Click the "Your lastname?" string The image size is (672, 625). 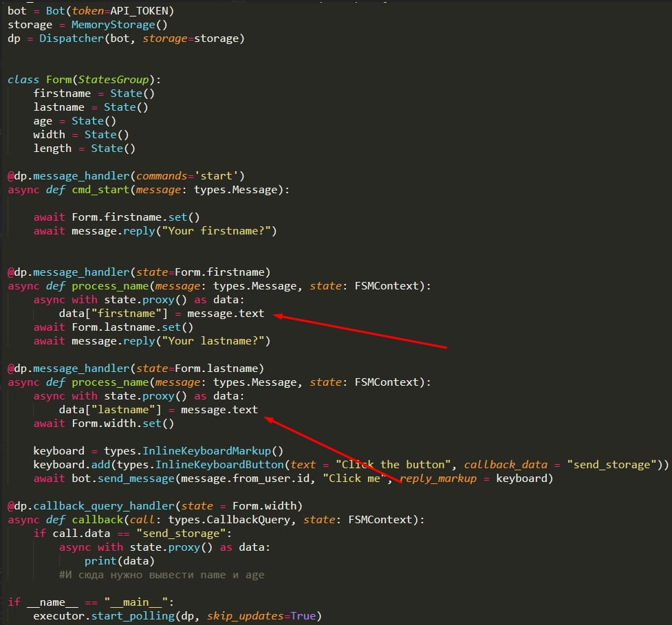pyautogui.click(x=213, y=341)
